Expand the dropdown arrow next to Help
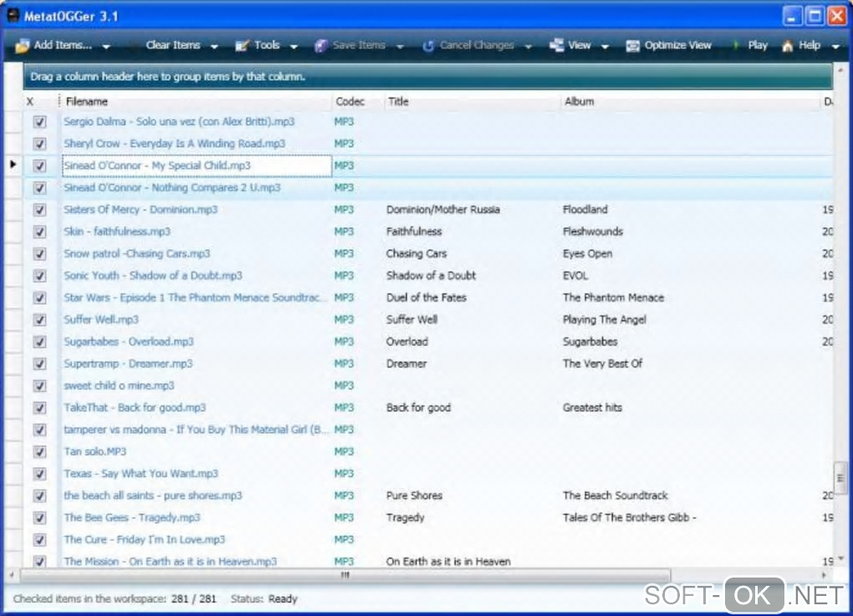This screenshot has height=616, width=853. [835, 47]
